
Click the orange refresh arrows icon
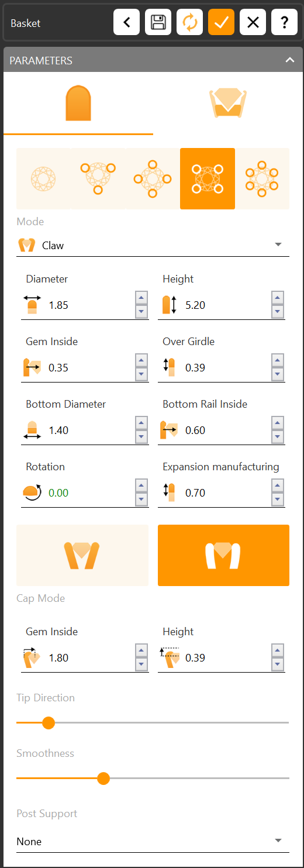[x=190, y=23]
